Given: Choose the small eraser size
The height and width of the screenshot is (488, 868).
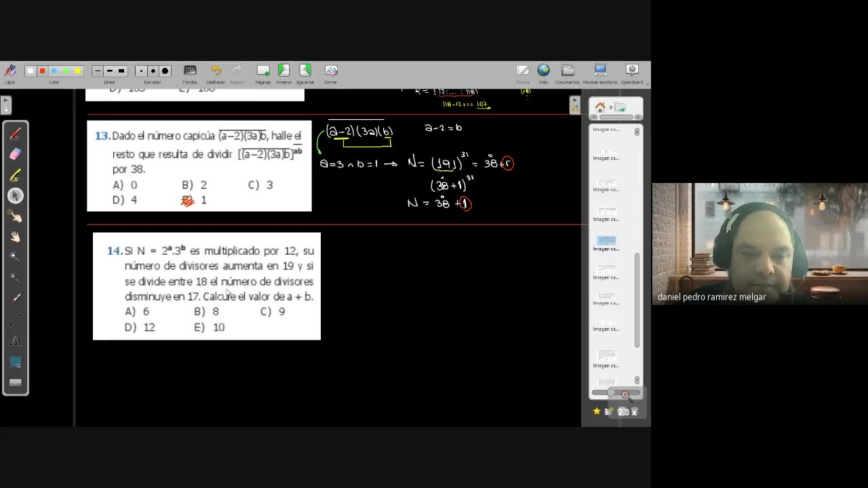Looking at the screenshot, I should (x=141, y=70).
